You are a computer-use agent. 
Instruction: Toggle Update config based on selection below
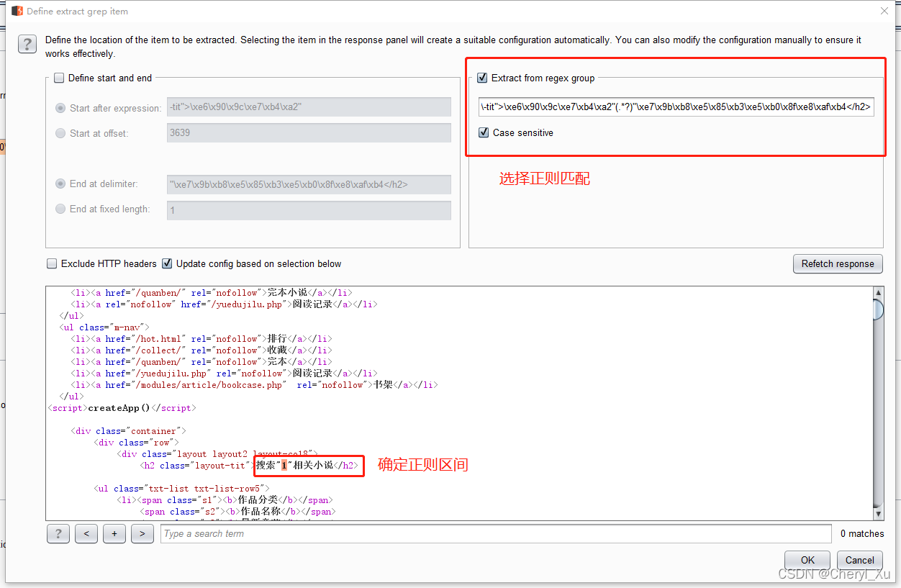[167, 263]
